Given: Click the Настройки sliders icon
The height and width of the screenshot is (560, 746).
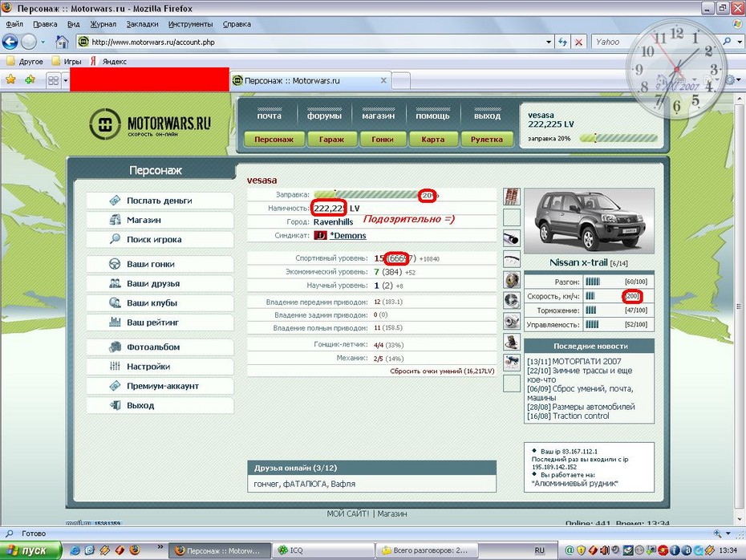Looking at the screenshot, I should pos(115,367).
